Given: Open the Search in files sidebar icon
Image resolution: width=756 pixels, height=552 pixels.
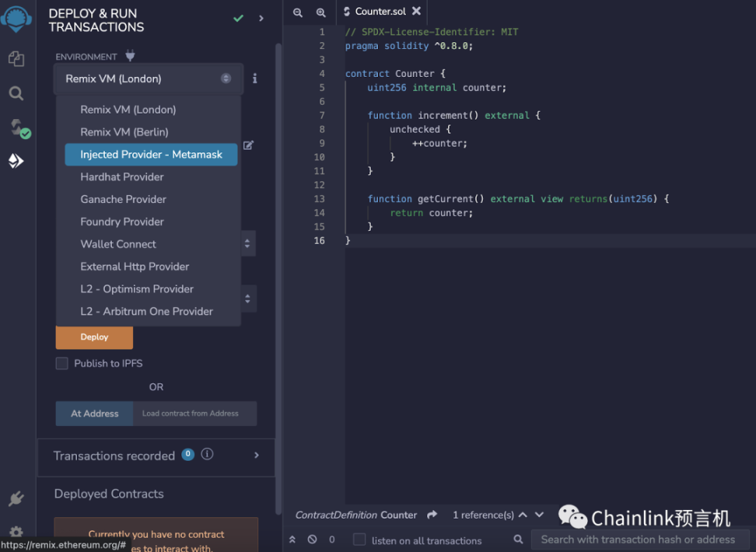Looking at the screenshot, I should [x=16, y=93].
